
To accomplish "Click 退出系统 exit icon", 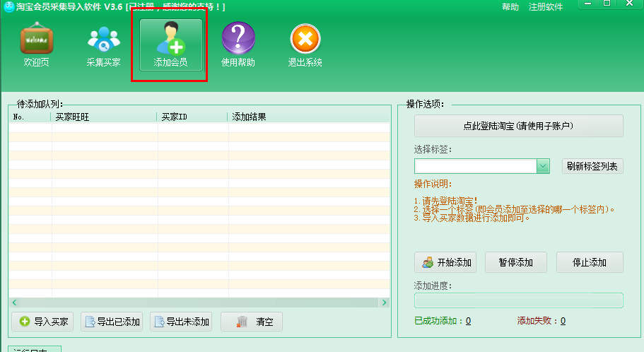I will click(x=305, y=45).
